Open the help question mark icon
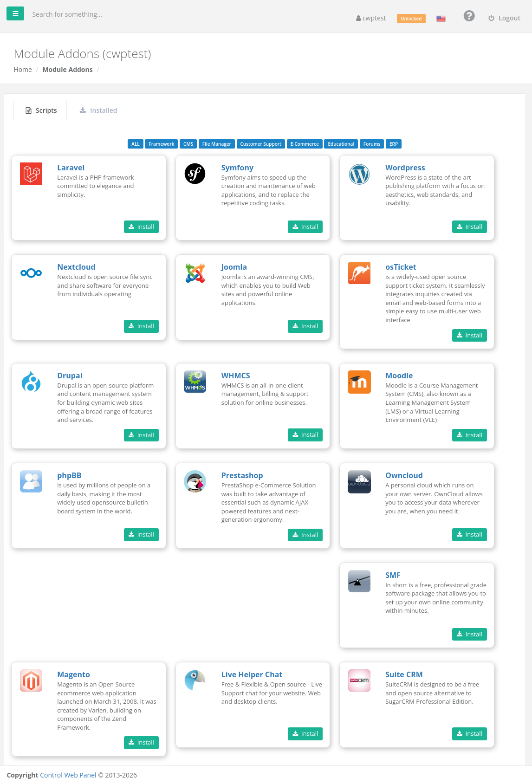532x784 pixels. pyautogui.click(x=469, y=16)
